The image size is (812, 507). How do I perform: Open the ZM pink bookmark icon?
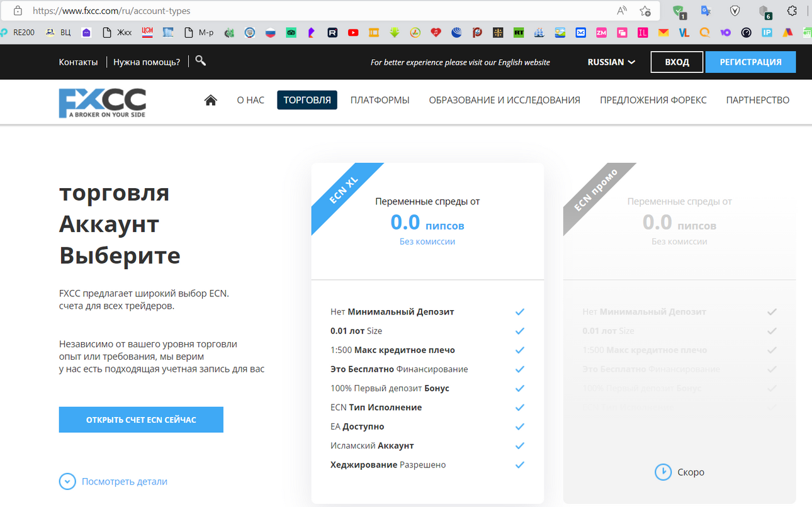(x=601, y=33)
